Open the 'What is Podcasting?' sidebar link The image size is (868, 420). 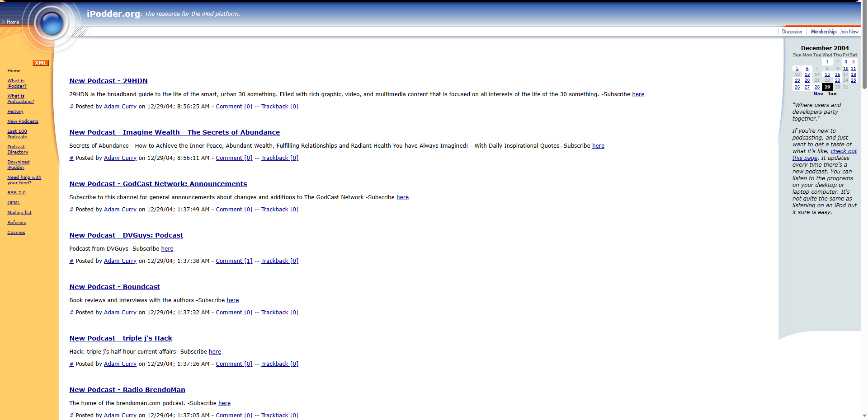click(x=20, y=99)
